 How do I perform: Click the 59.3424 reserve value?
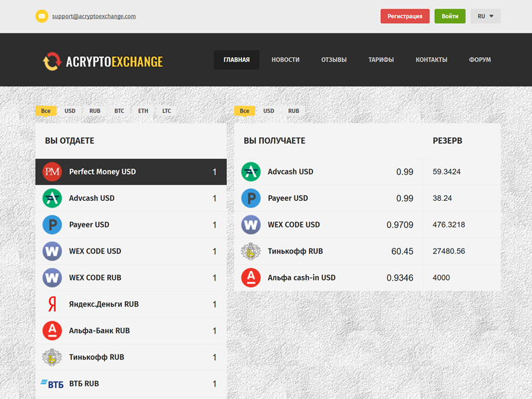point(446,172)
